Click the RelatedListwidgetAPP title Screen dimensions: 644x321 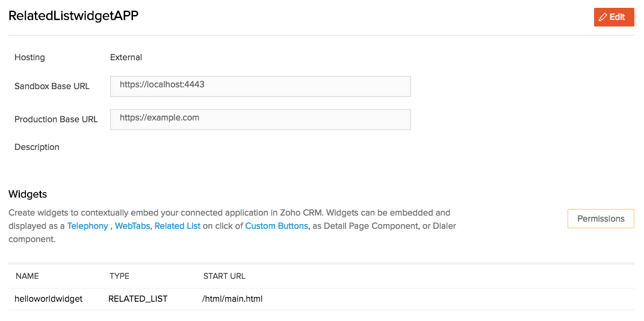tap(73, 16)
